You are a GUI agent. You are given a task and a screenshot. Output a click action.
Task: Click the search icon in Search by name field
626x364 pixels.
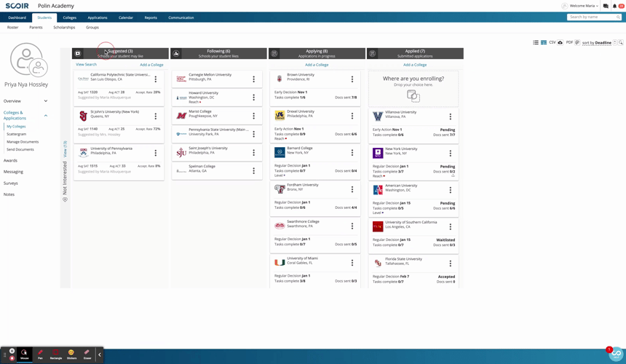click(x=618, y=17)
